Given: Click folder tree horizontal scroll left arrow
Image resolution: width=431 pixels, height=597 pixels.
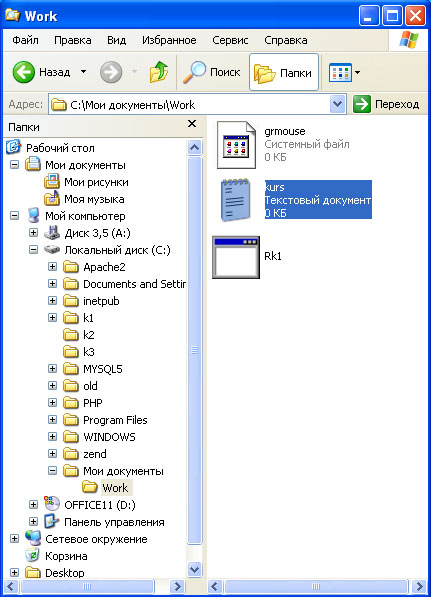Looking at the screenshot, I should coord(10,586).
